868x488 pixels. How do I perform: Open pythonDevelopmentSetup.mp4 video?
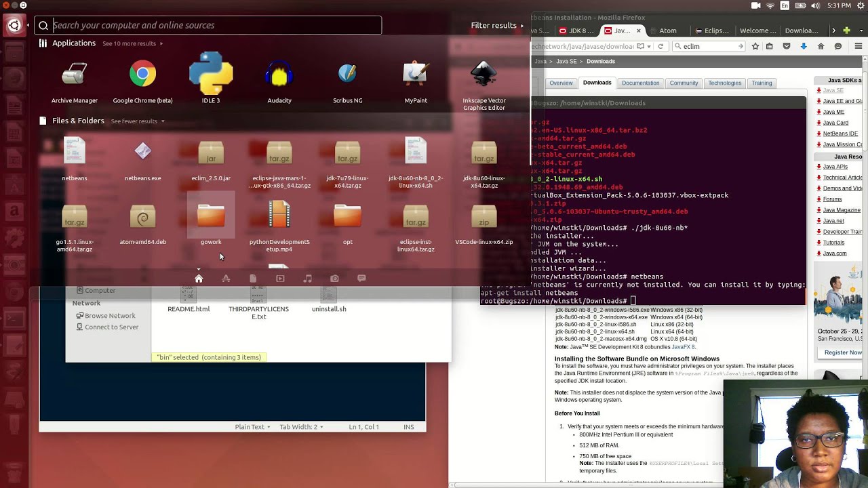point(279,227)
